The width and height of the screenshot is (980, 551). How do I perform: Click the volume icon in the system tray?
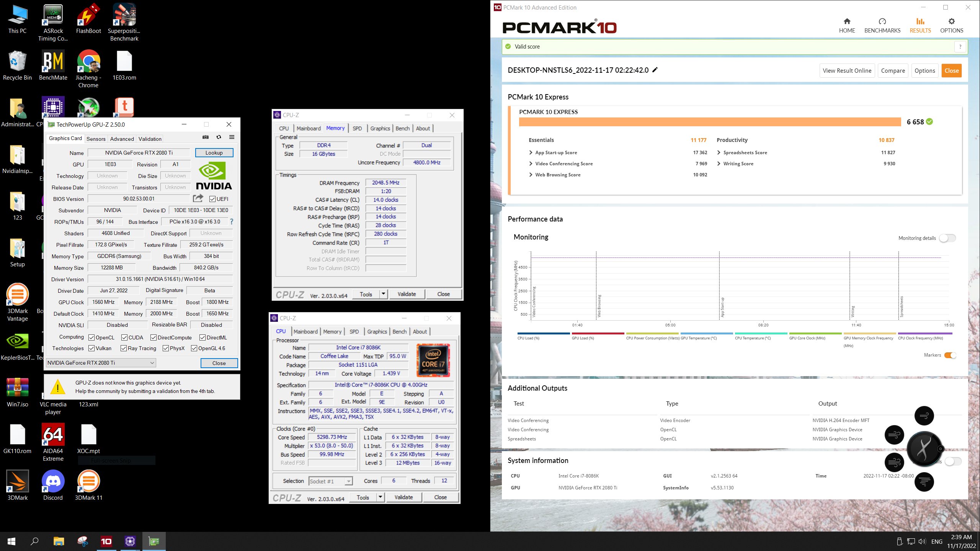click(922, 541)
